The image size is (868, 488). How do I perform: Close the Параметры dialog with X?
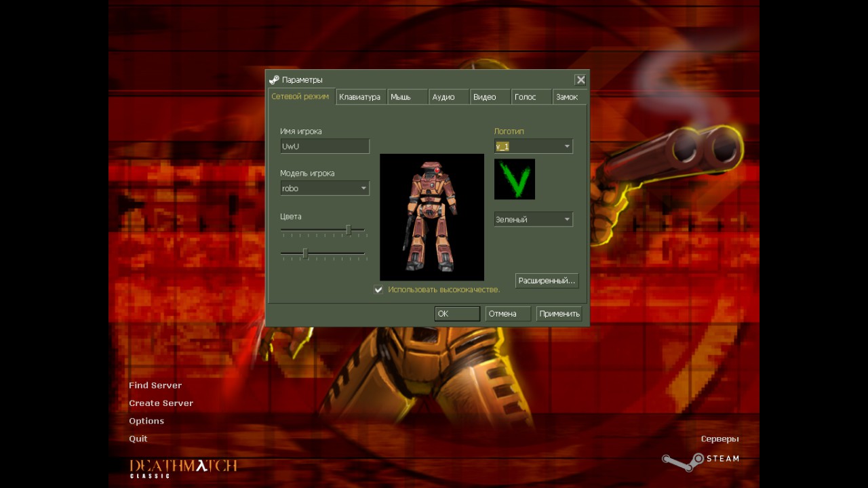(x=580, y=80)
